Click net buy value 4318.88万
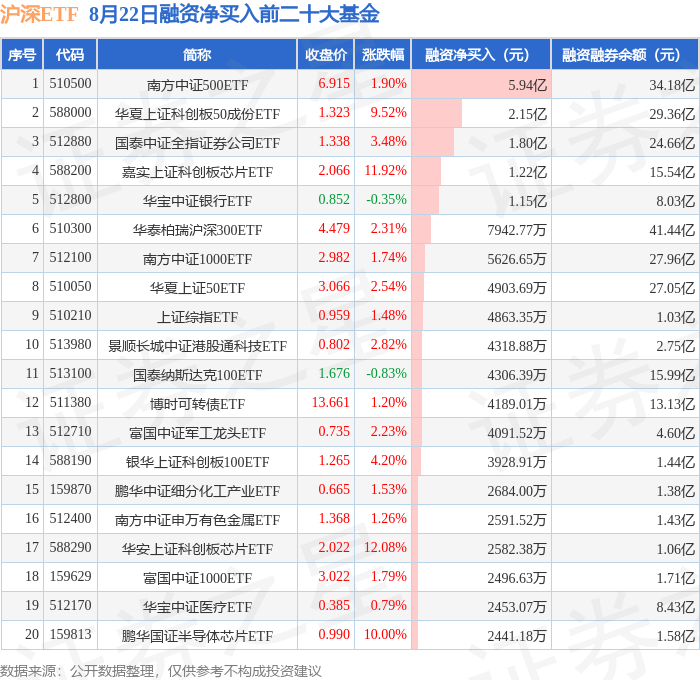 [x=517, y=346]
